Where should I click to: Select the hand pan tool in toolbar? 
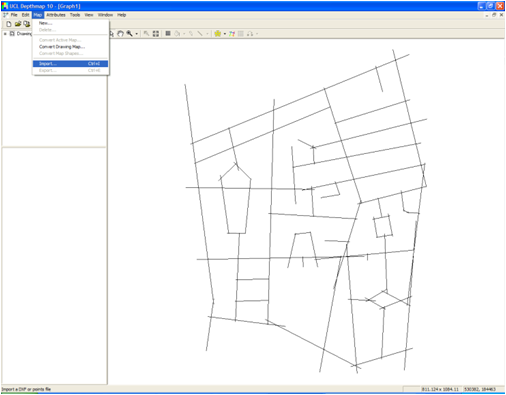pos(120,34)
